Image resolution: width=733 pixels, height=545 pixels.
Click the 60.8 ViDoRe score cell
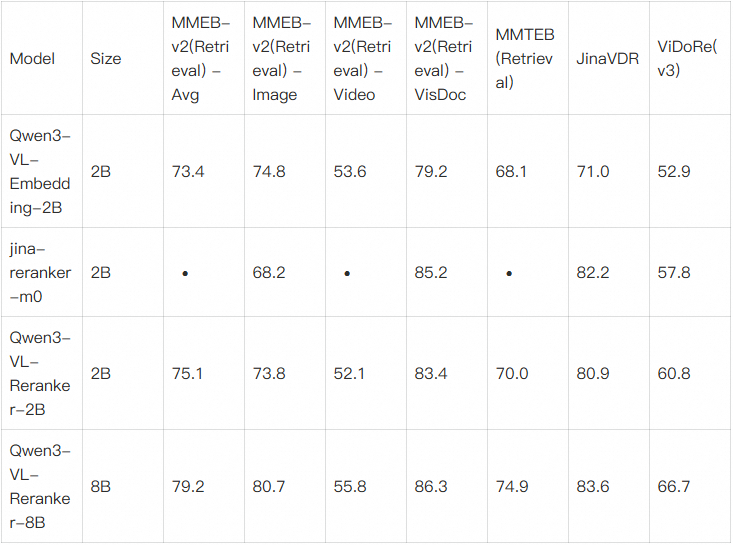[x=674, y=373]
